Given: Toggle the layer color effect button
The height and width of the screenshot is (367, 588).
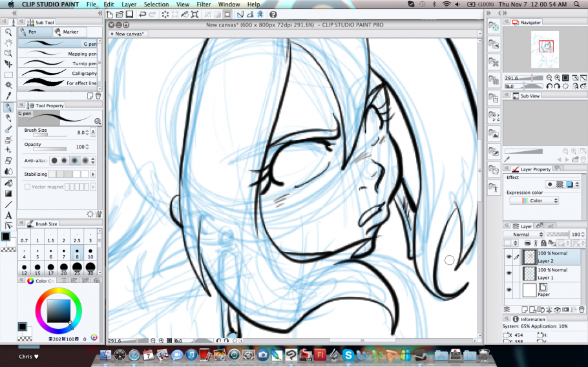Looking at the screenshot, I should [570, 184].
